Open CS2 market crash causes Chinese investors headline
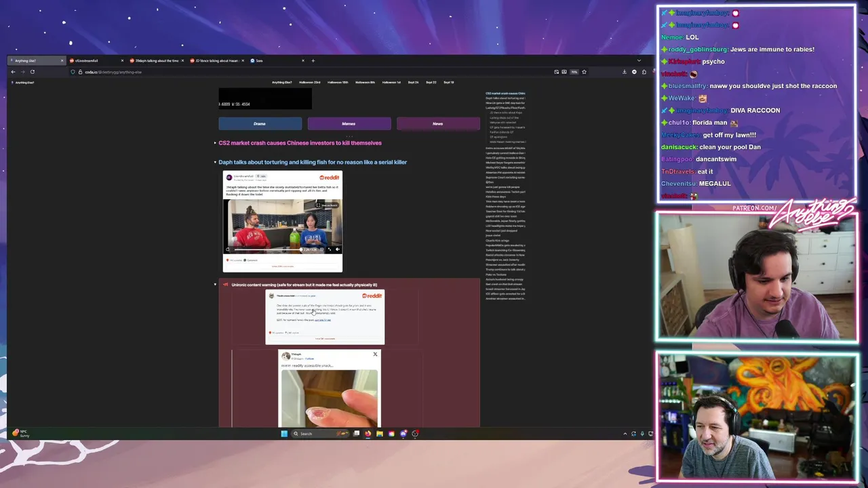This screenshot has height=488, width=868. tap(300, 143)
